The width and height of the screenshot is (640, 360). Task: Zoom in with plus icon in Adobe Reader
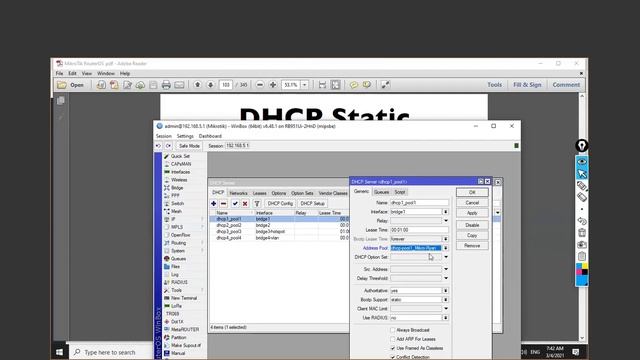coord(273,85)
